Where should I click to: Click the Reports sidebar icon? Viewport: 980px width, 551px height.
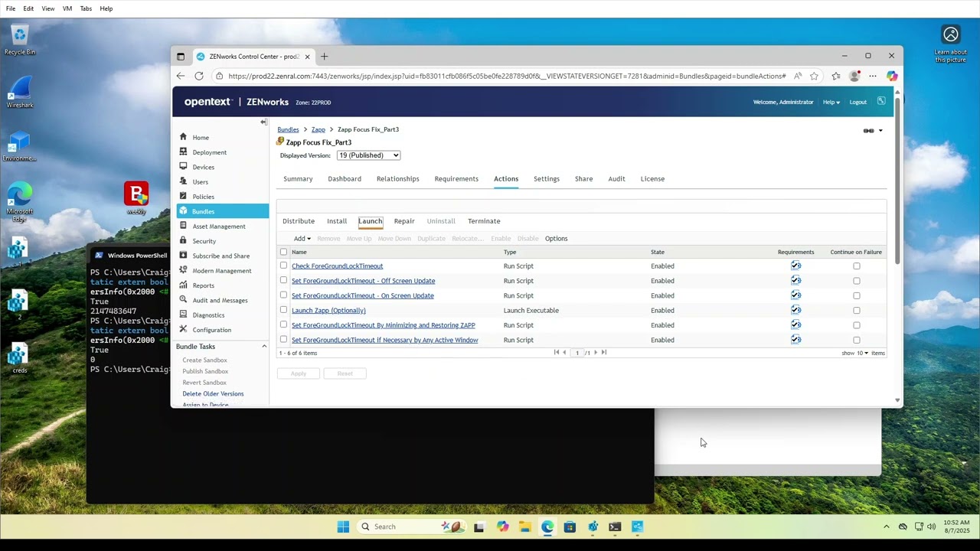(183, 285)
